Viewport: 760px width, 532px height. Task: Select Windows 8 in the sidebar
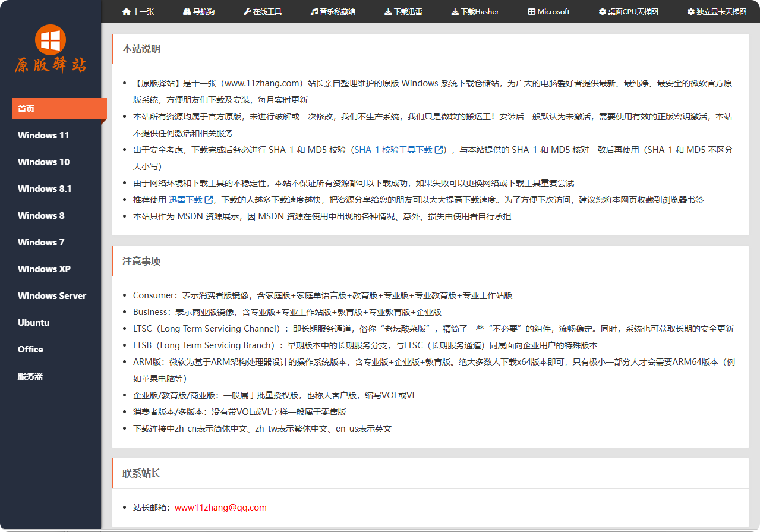[41, 216]
